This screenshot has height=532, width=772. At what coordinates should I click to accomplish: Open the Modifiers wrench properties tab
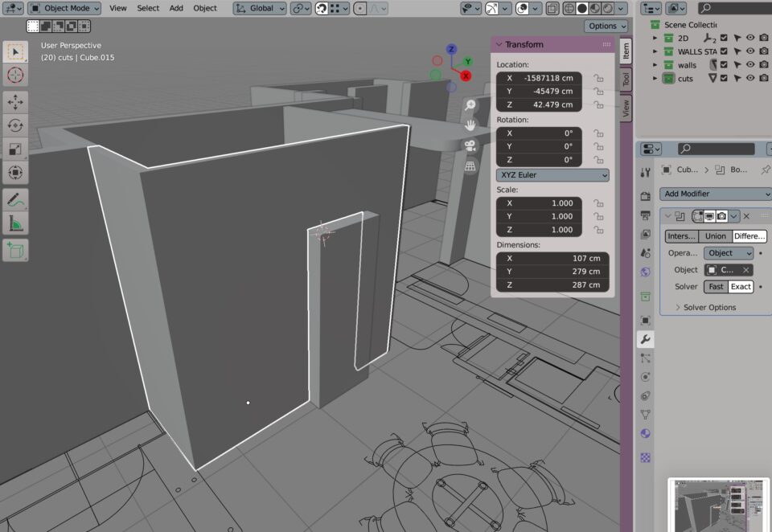click(645, 339)
